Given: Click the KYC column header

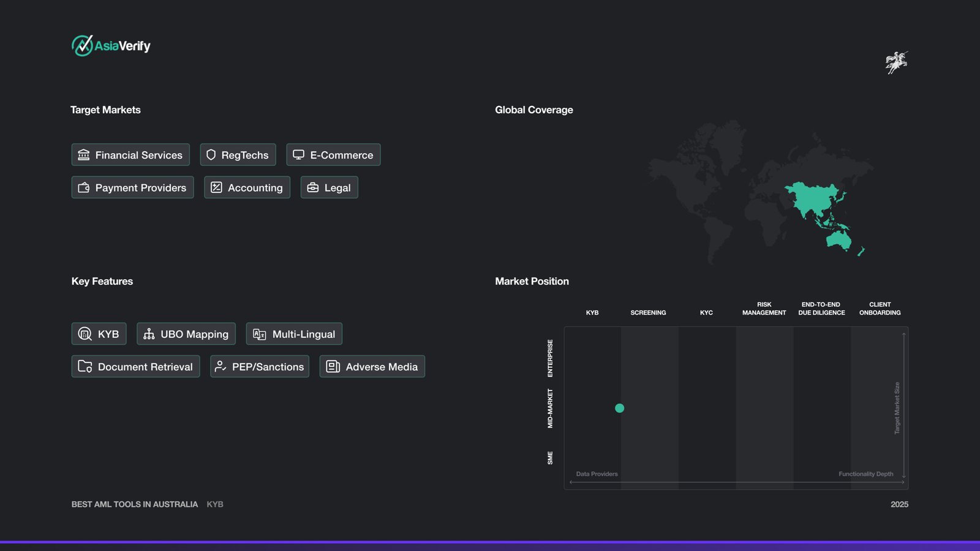Looking at the screenshot, I should pos(706,313).
